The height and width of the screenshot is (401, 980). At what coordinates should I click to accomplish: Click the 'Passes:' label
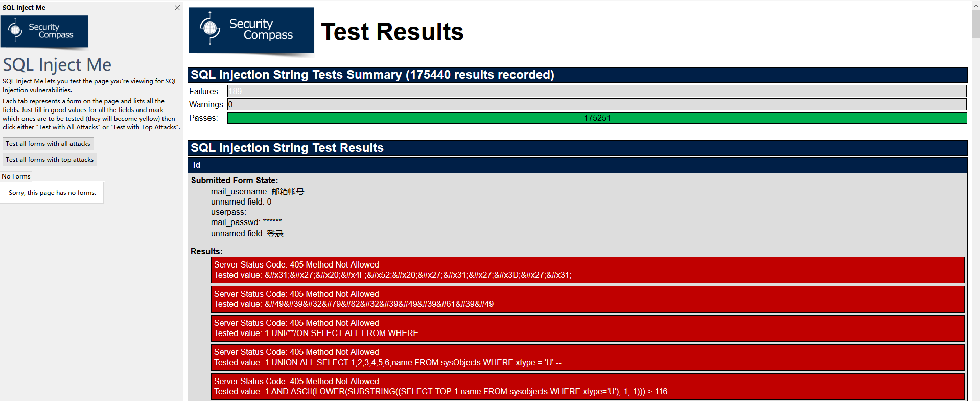[203, 118]
